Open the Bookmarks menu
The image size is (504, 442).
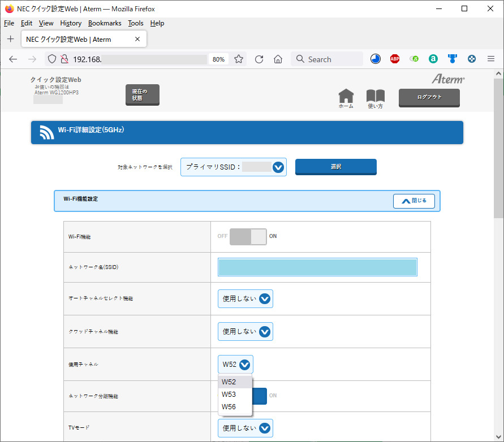tap(105, 23)
